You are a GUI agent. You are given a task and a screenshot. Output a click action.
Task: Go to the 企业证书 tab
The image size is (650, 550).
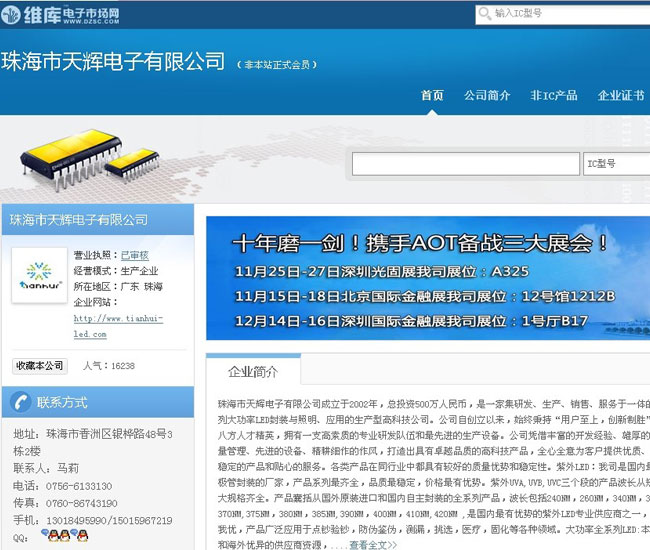coord(620,96)
